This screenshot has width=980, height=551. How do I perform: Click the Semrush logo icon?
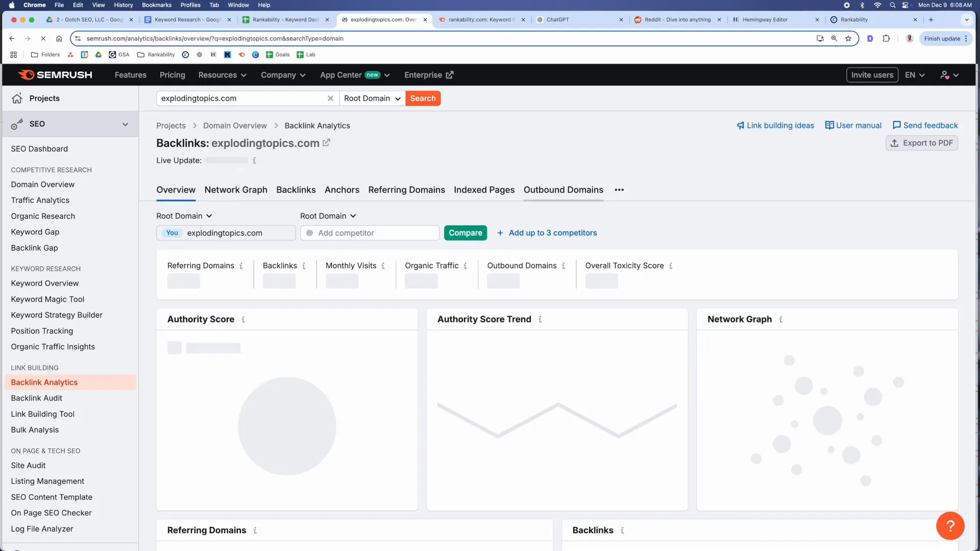tap(27, 75)
